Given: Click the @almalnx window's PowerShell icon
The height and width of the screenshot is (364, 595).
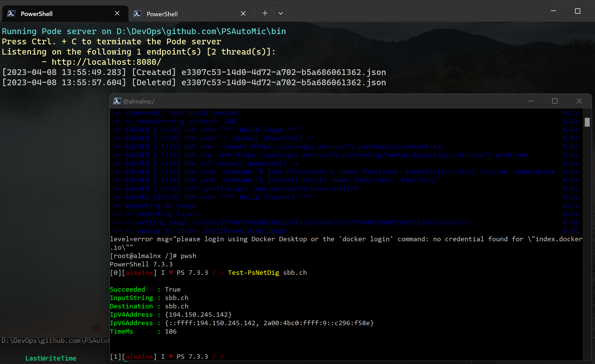Looking at the screenshot, I should pyautogui.click(x=117, y=101).
